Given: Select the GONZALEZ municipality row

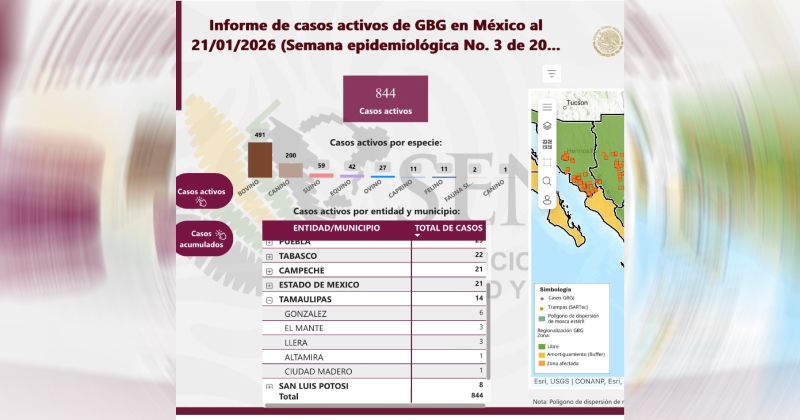Looking at the screenshot, I should 306,313.
